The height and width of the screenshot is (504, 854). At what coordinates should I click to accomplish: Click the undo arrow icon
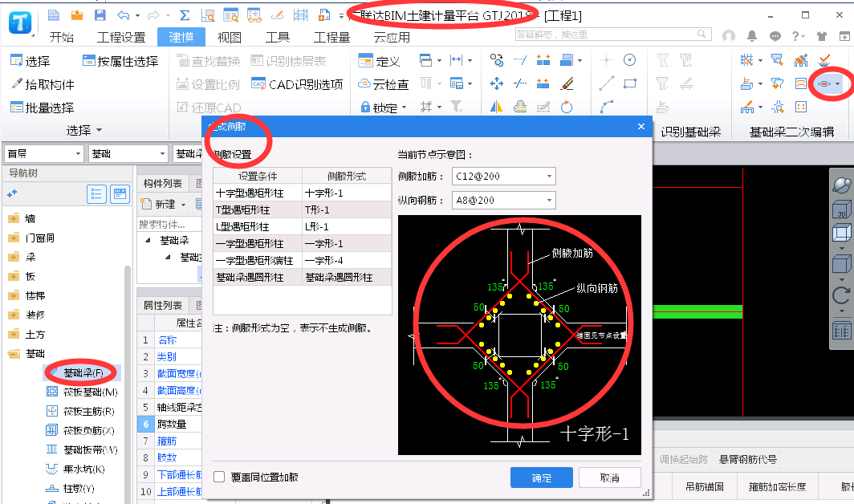coord(124,15)
